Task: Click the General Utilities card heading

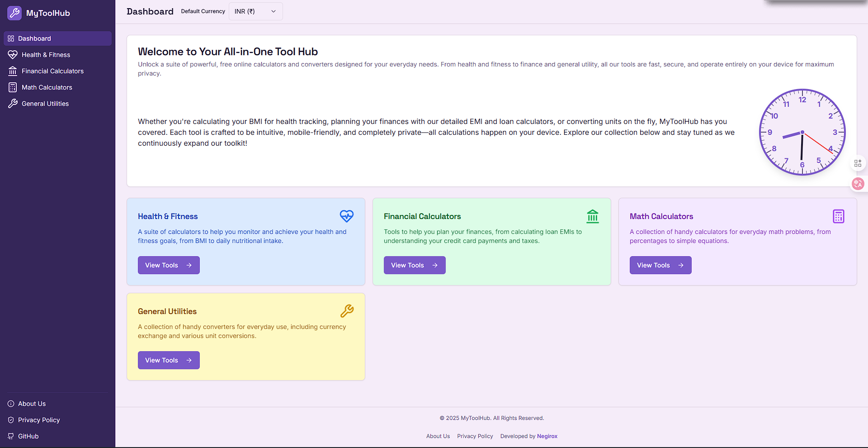Action: (167, 311)
